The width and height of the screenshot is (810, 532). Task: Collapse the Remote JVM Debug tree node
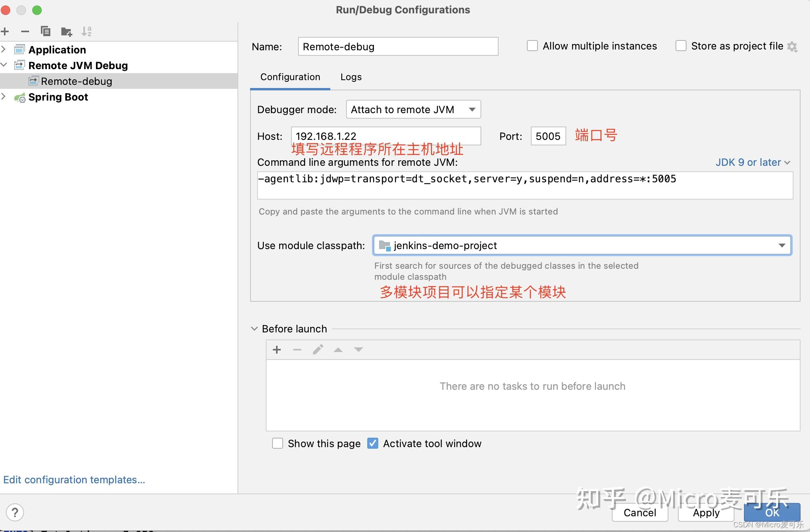(x=4, y=65)
